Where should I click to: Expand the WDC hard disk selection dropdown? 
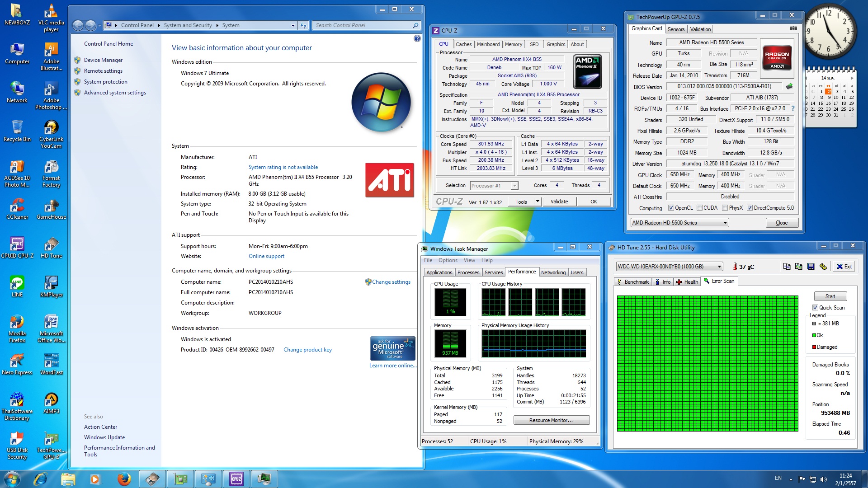coord(719,267)
